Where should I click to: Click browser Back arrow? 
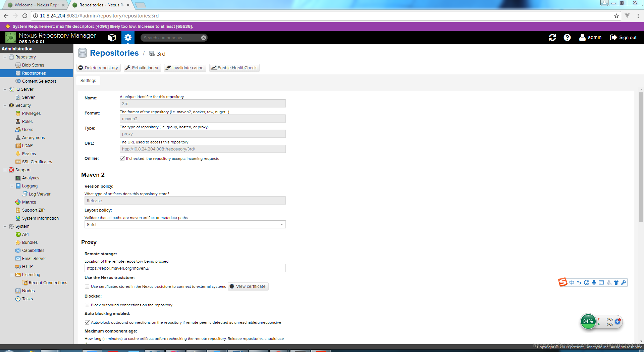point(6,16)
